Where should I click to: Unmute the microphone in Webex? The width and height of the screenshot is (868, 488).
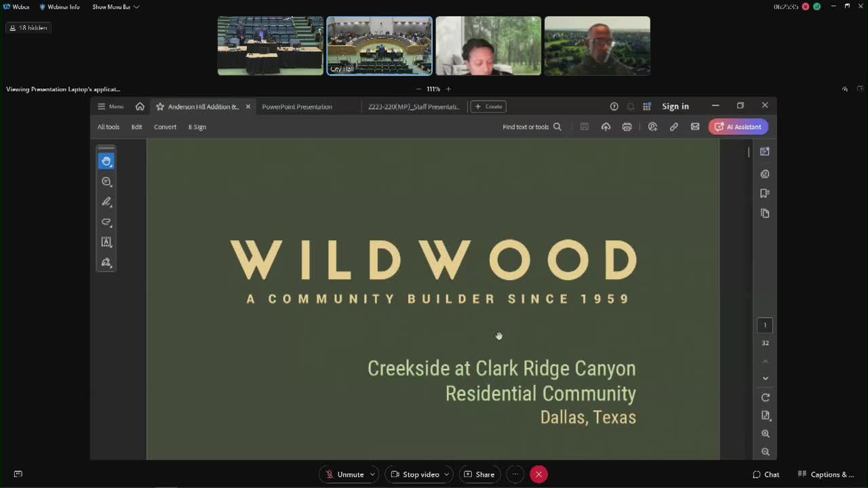[x=344, y=474]
